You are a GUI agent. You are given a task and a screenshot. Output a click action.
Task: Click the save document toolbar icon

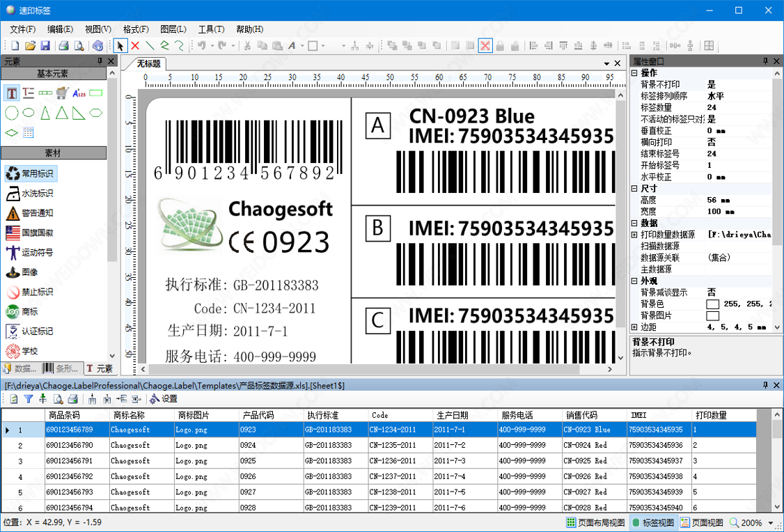point(45,46)
